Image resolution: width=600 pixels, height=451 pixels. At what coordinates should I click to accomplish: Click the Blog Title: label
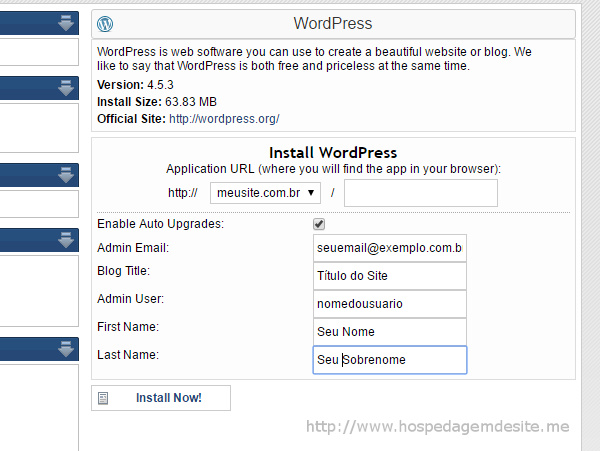pyautogui.click(x=123, y=271)
